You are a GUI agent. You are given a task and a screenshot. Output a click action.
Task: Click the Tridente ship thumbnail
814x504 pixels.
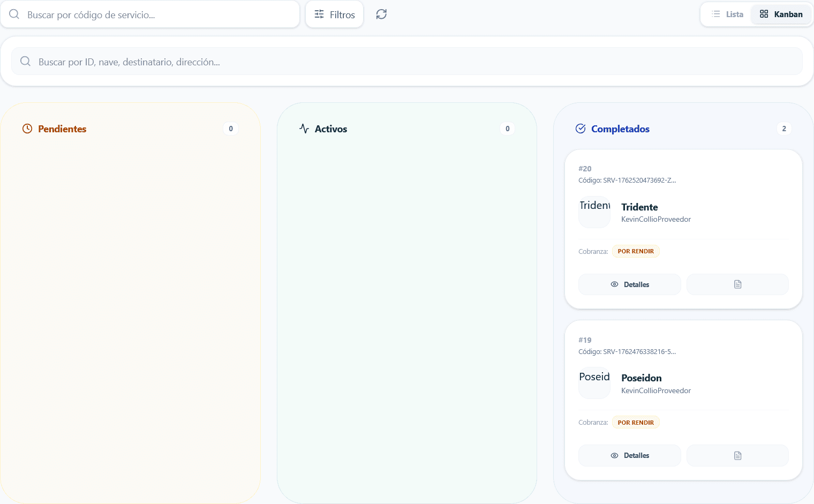[x=594, y=212]
